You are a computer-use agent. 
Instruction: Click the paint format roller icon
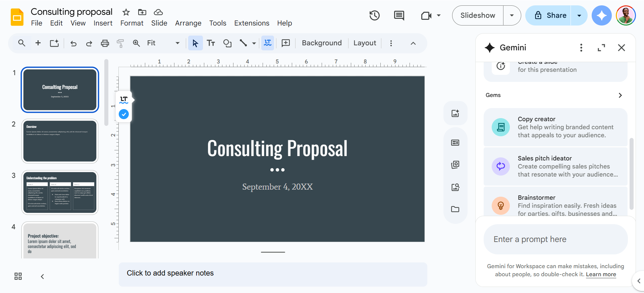pyautogui.click(x=120, y=43)
